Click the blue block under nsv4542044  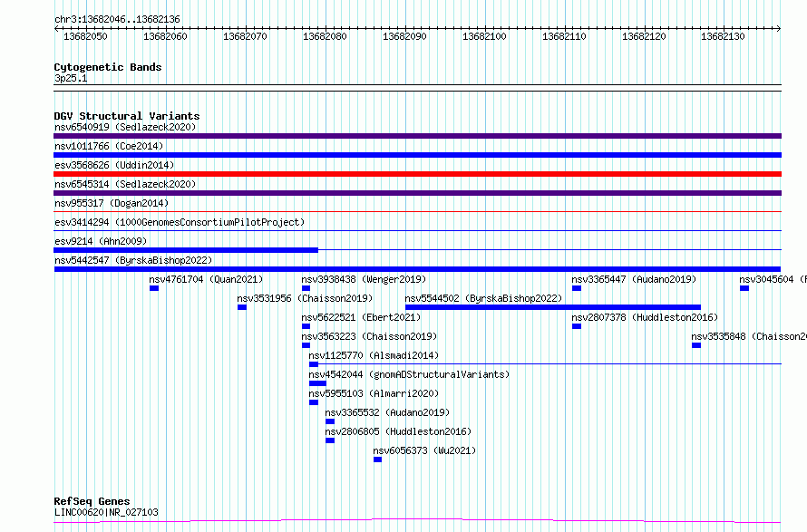click(x=317, y=383)
